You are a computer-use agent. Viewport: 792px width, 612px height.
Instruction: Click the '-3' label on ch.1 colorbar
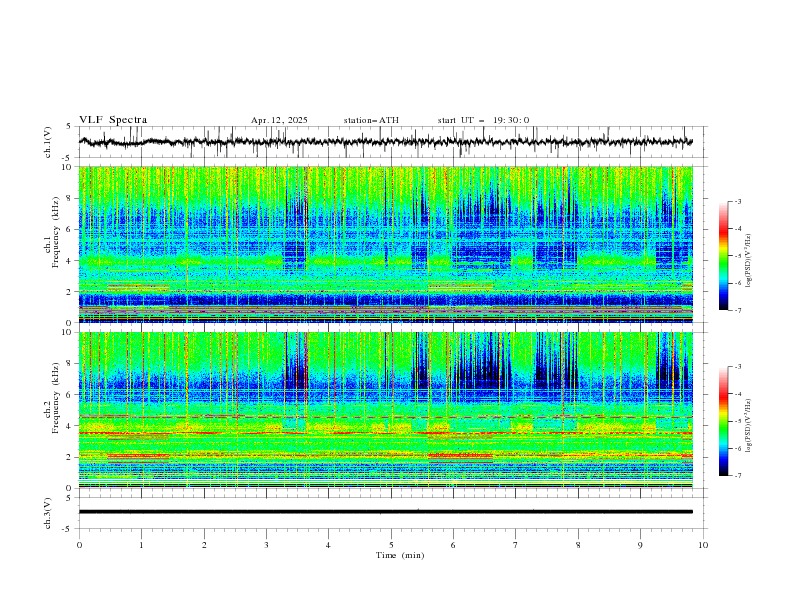coord(737,201)
